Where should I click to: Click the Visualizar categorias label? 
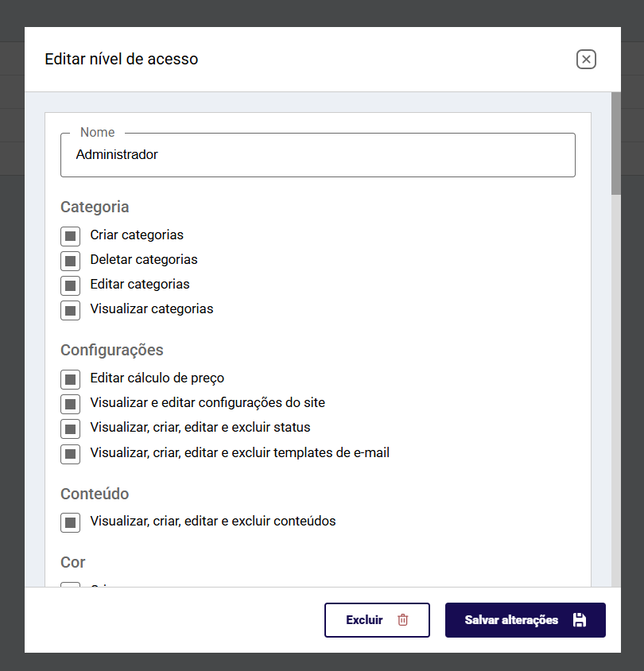pos(152,309)
